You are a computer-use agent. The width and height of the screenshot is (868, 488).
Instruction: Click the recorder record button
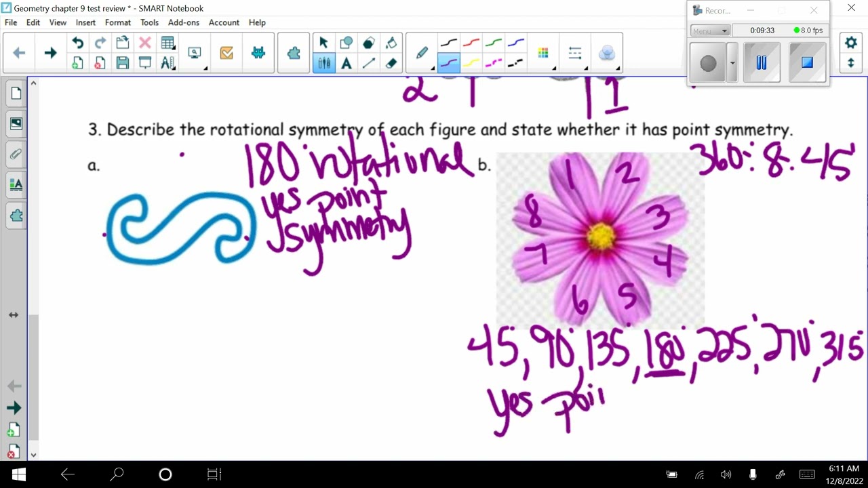[708, 63]
